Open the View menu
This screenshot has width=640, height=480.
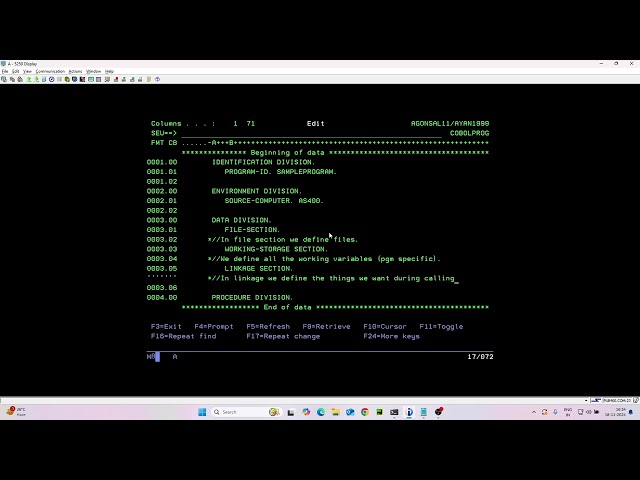click(x=27, y=71)
